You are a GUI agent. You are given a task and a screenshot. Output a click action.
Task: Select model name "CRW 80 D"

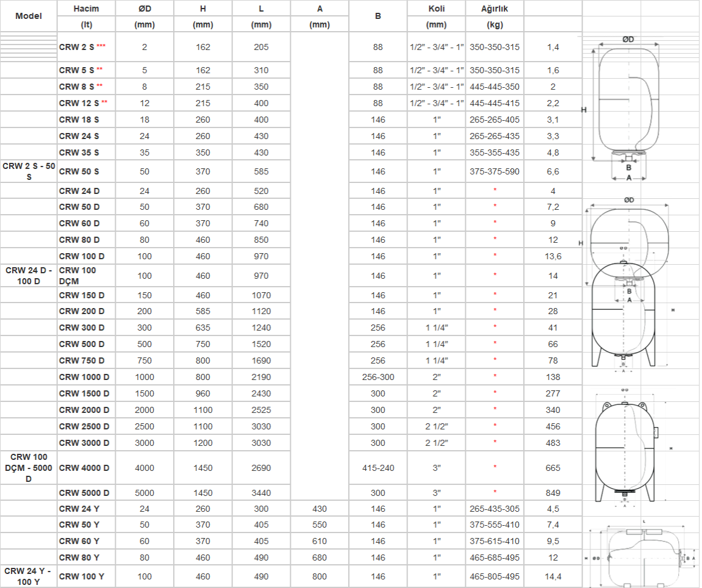[79, 240]
